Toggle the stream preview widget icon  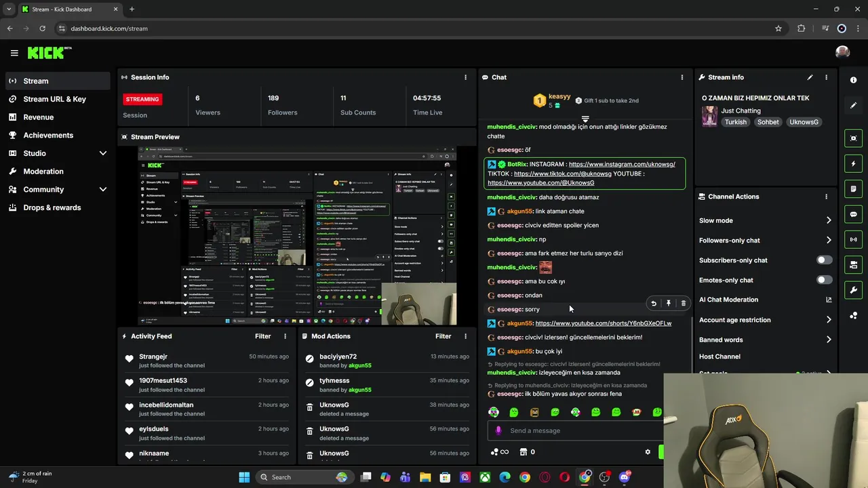tap(853, 138)
